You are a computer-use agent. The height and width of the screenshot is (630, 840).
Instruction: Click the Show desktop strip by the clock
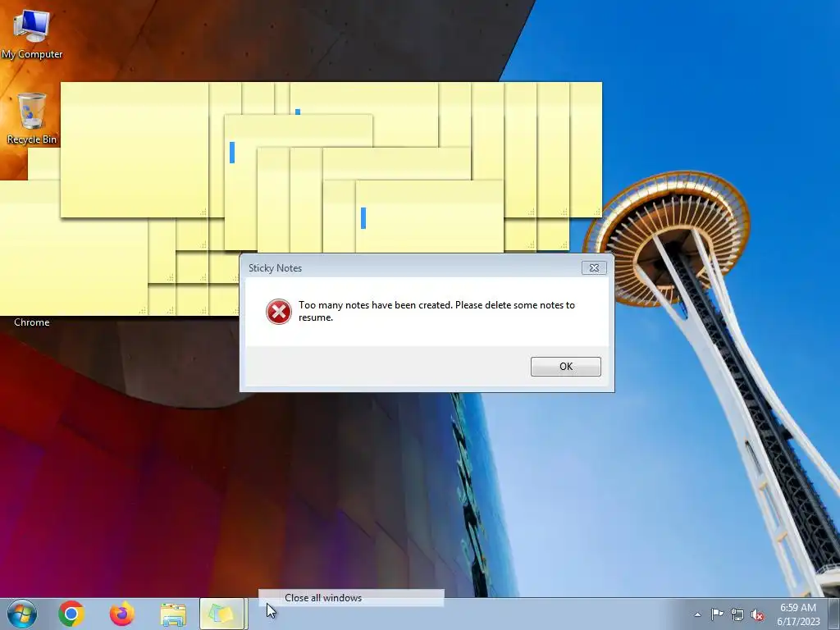(x=833, y=614)
